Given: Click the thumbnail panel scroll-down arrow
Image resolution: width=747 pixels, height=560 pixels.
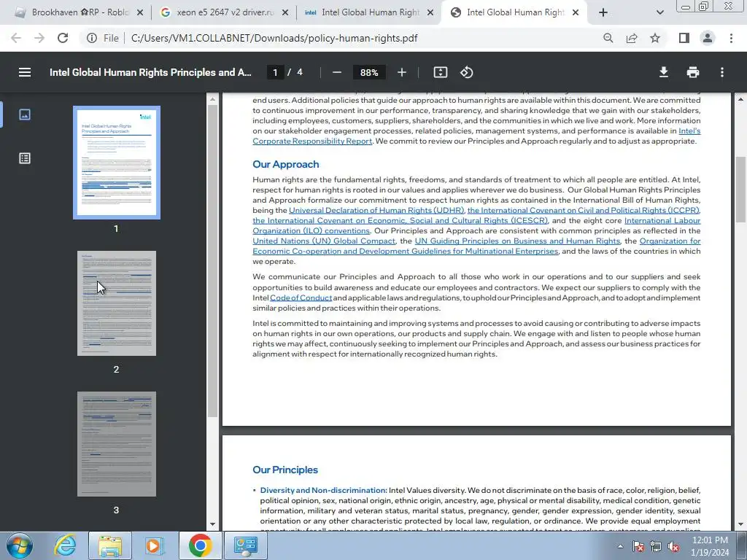Looking at the screenshot, I should [x=212, y=524].
